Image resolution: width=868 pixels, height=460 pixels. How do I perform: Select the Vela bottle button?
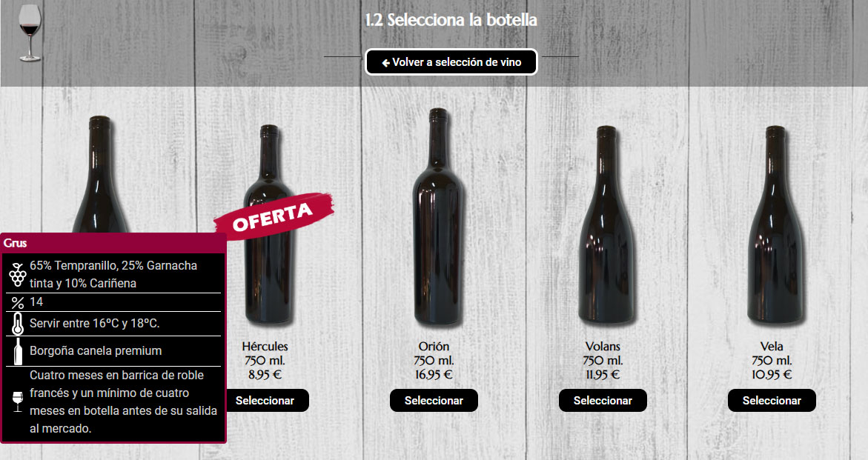tap(772, 400)
